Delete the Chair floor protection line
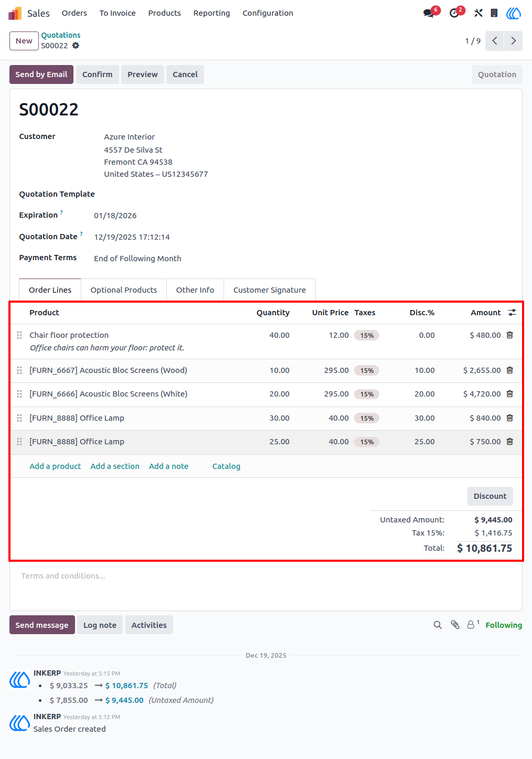 (509, 335)
